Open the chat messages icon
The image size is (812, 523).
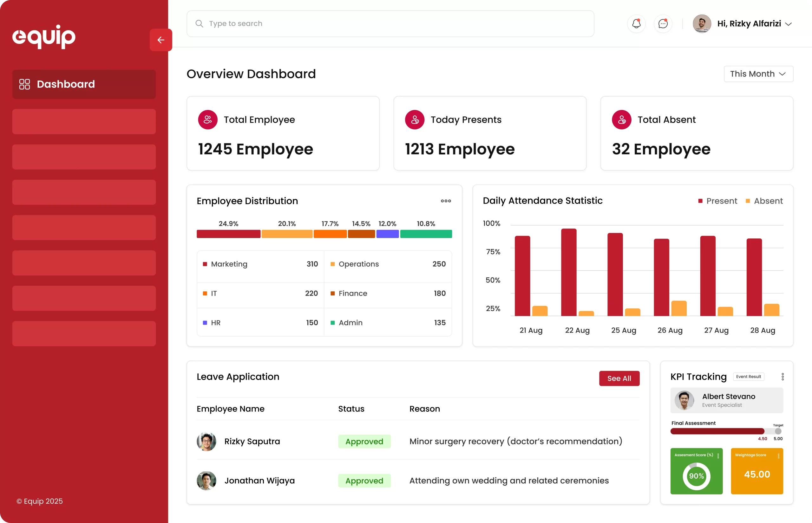[663, 23]
